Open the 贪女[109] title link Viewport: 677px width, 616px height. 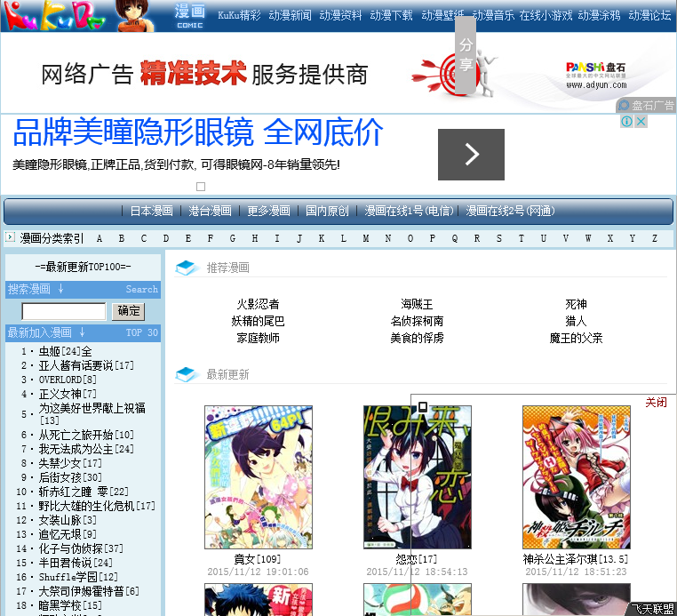[258, 559]
